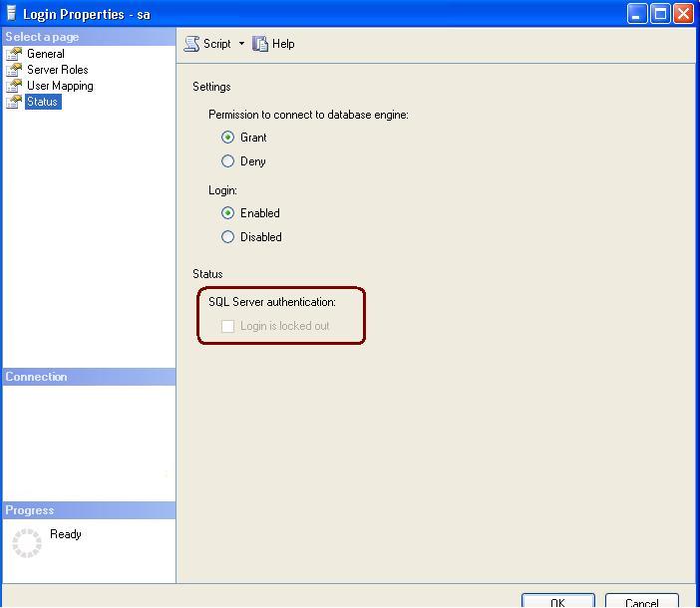The image size is (700, 608).
Task: Expand the Script dropdown arrow
Action: [x=241, y=44]
